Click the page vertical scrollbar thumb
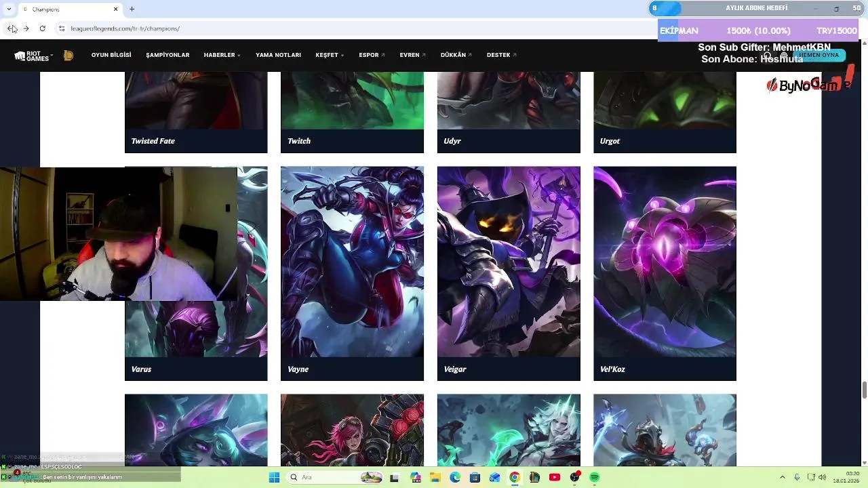 [864, 390]
